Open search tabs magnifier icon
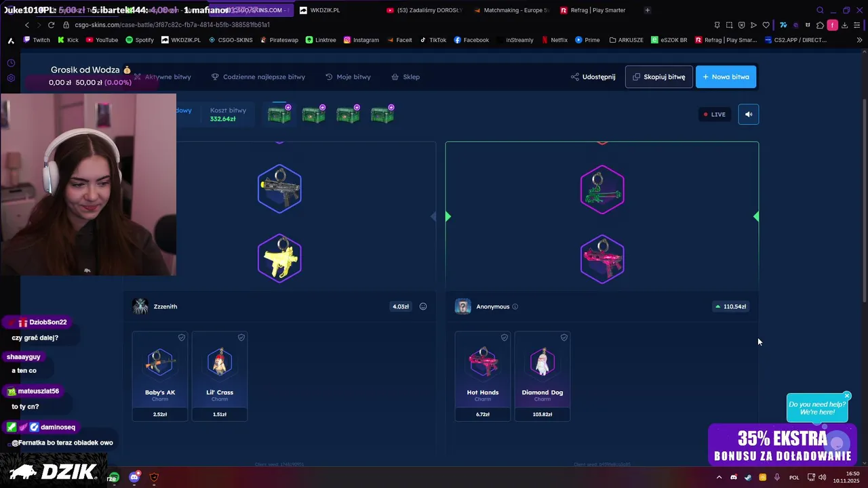This screenshot has height=488, width=868. (x=820, y=10)
